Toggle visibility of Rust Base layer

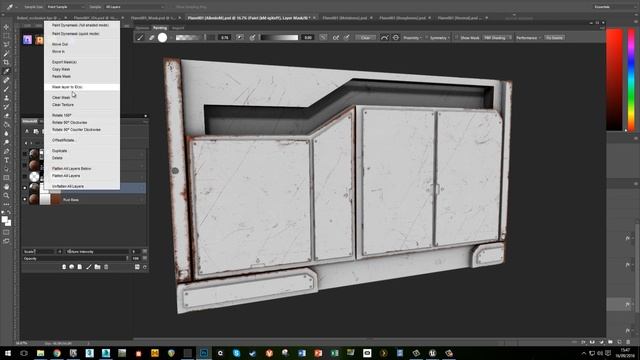point(24,200)
